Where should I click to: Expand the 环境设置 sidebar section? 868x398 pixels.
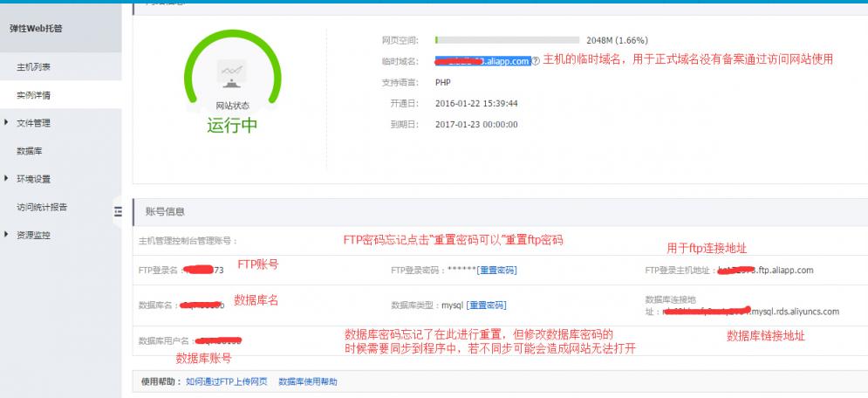pyautogui.click(x=7, y=179)
